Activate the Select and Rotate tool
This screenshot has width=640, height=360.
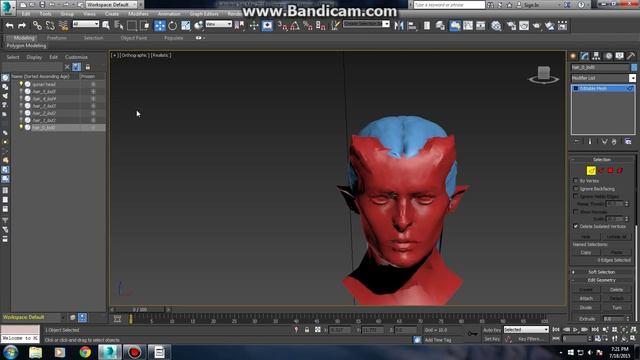coord(173,26)
